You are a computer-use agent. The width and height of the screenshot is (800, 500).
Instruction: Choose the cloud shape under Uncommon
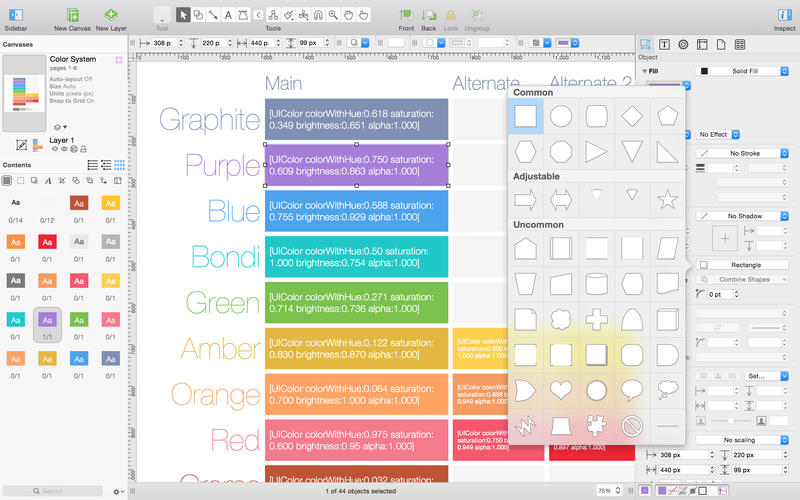(x=561, y=320)
